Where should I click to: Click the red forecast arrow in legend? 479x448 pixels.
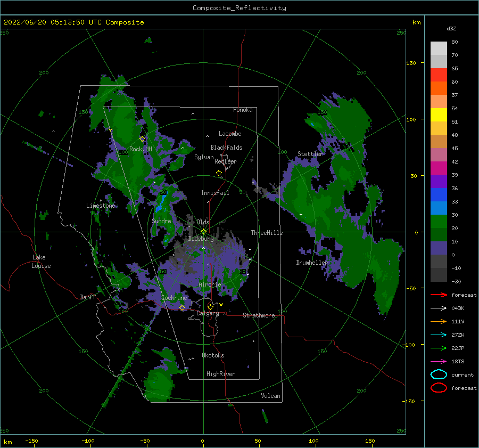point(439,295)
